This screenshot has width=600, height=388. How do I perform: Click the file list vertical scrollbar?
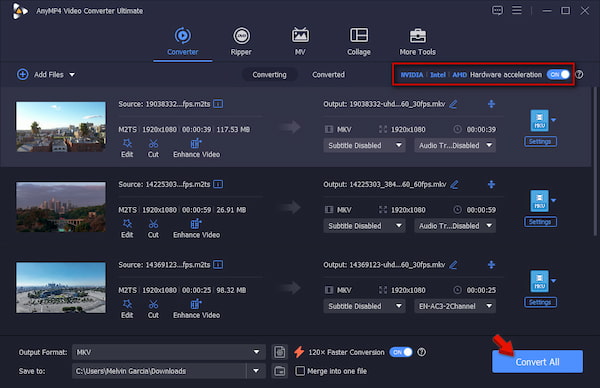(x=595, y=161)
